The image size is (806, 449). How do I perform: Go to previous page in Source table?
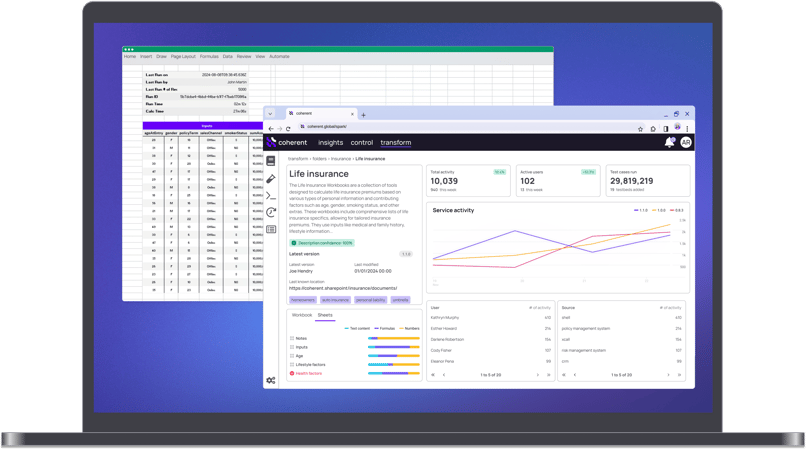click(575, 375)
